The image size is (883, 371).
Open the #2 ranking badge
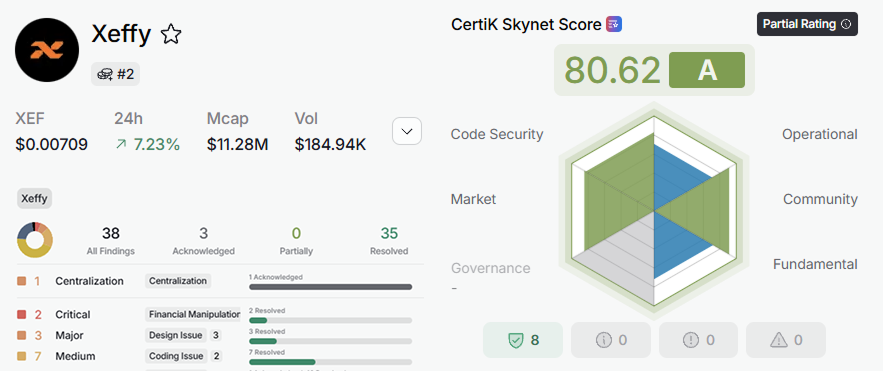pos(115,74)
